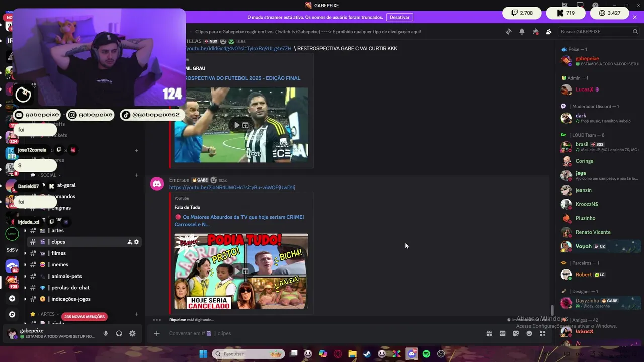Open the GIF picker

point(502,333)
